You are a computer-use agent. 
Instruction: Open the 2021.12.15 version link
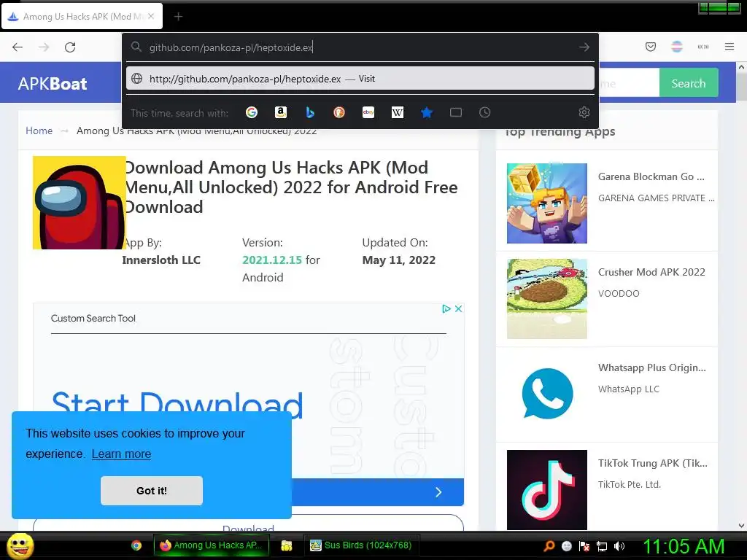[x=272, y=260]
